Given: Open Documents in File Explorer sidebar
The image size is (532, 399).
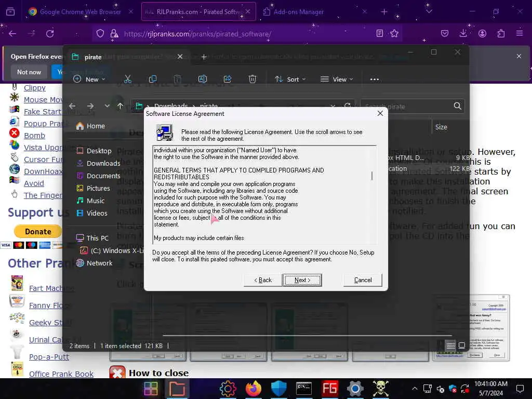Looking at the screenshot, I should pyautogui.click(x=98, y=176).
